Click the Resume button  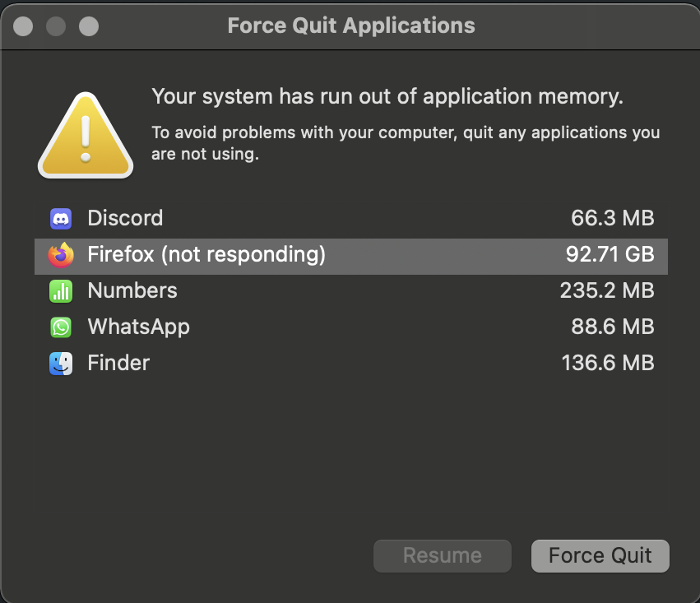(x=443, y=556)
